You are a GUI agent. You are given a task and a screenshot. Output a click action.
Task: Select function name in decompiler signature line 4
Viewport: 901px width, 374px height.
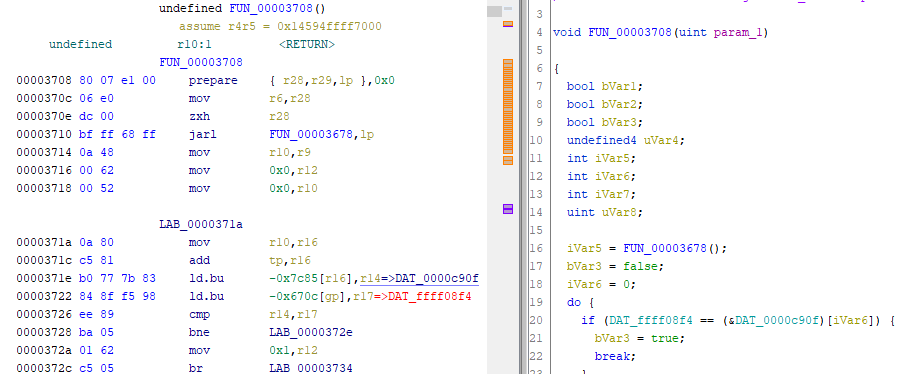tap(630, 32)
